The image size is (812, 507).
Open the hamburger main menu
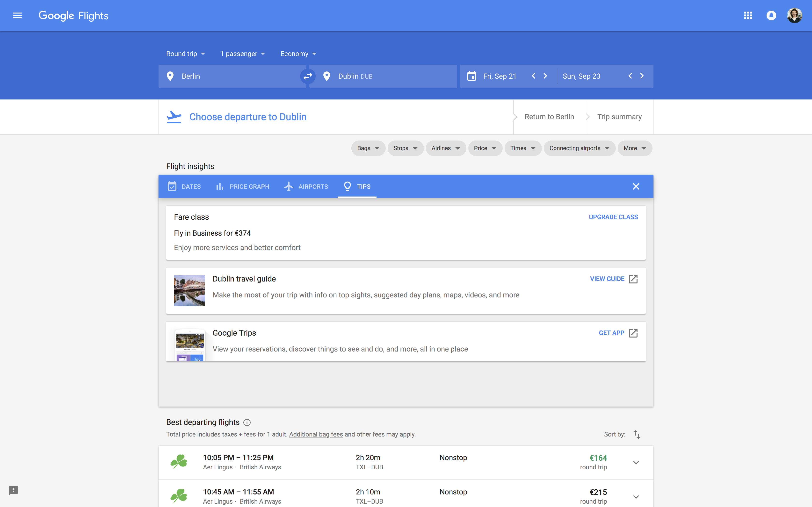click(x=17, y=15)
